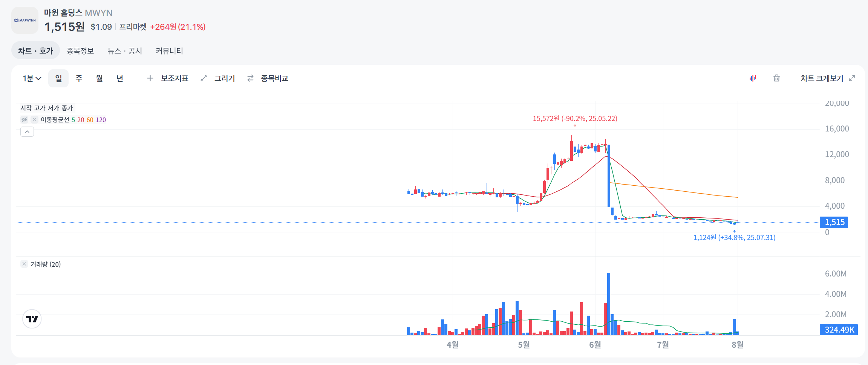Expand the 1분 interval dropdown
Image resolution: width=868 pixels, height=365 pixels.
pos(32,78)
